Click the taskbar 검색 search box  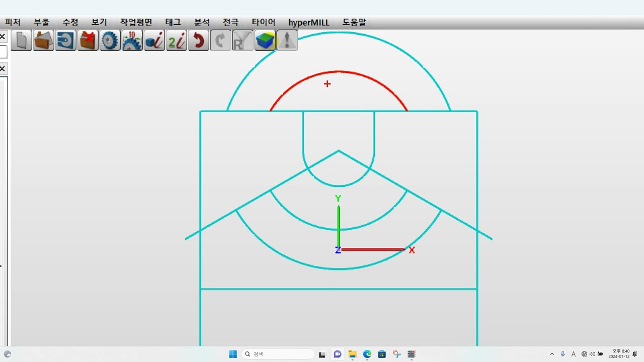[x=278, y=354]
